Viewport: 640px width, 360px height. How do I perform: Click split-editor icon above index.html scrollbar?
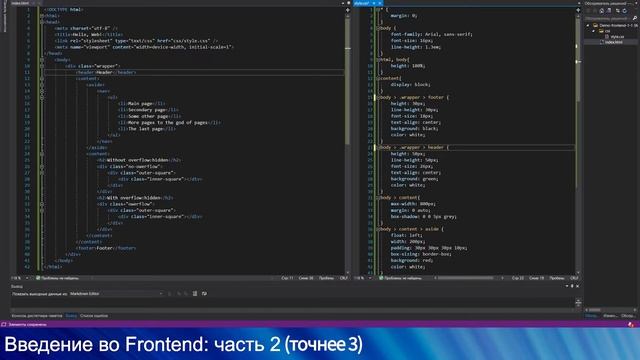tap(348, 10)
